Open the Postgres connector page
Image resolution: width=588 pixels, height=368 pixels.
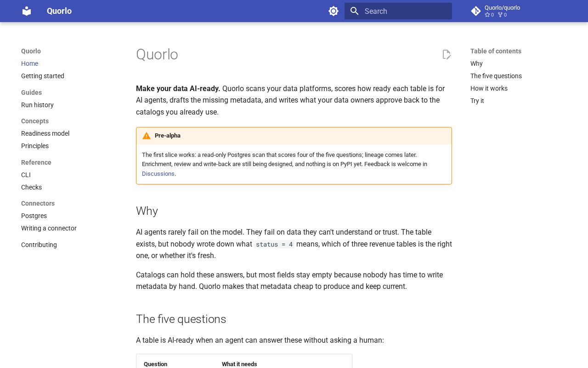[x=34, y=216]
